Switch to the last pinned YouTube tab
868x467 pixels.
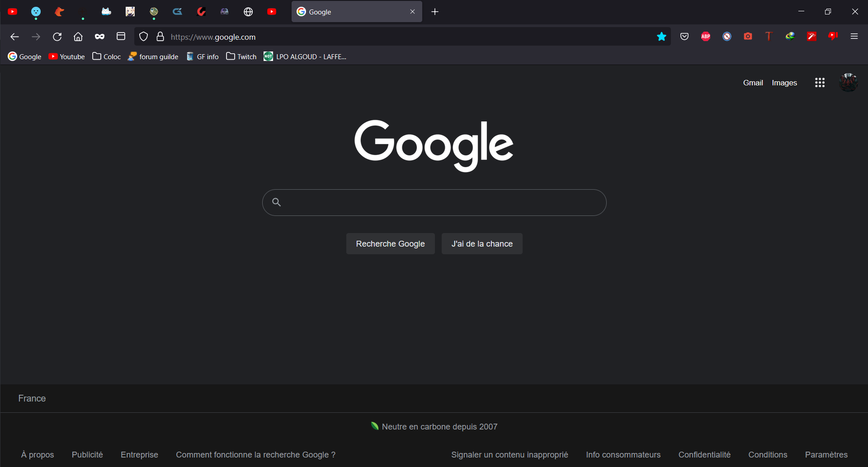(x=272, y=12)
